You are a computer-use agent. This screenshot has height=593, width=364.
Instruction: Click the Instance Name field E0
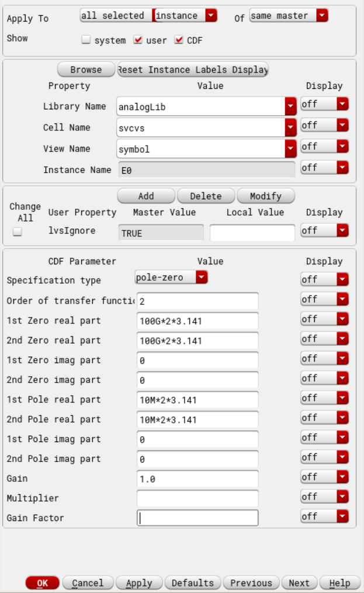206,170
